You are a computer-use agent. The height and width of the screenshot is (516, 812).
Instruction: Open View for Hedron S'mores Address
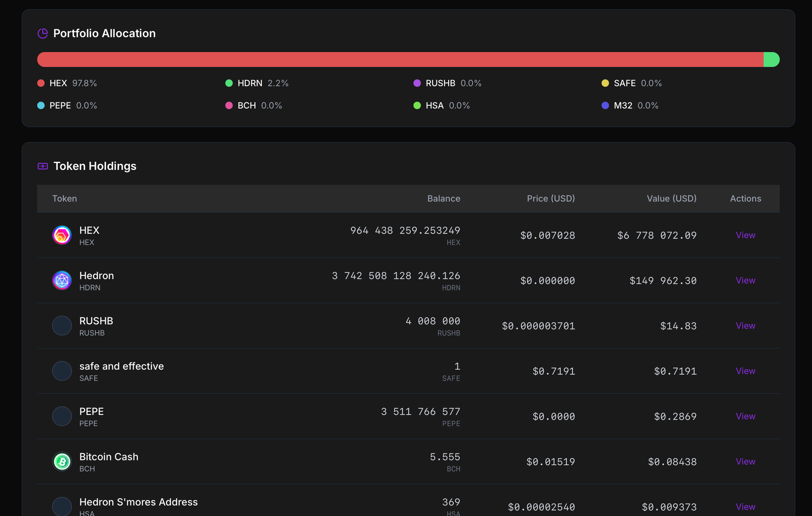coord(745,507)
